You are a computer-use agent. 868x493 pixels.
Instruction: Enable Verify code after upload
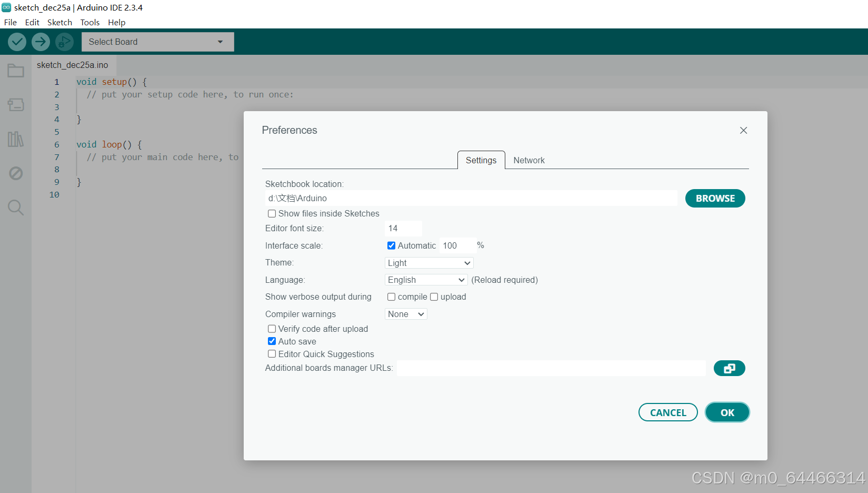pos(272,329)
